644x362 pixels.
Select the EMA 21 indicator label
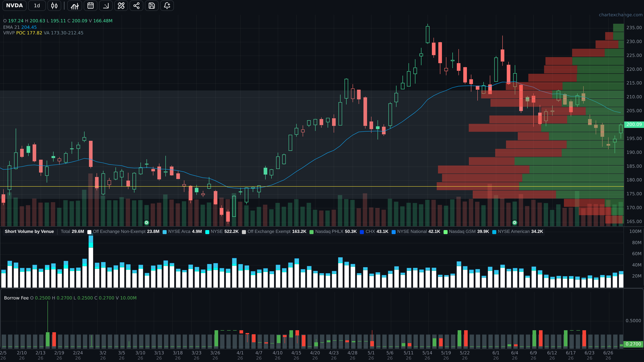[x=20, y=27]
